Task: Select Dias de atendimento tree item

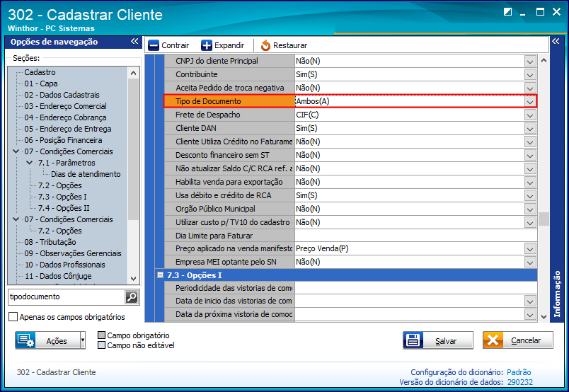Action: pos(86,174)
